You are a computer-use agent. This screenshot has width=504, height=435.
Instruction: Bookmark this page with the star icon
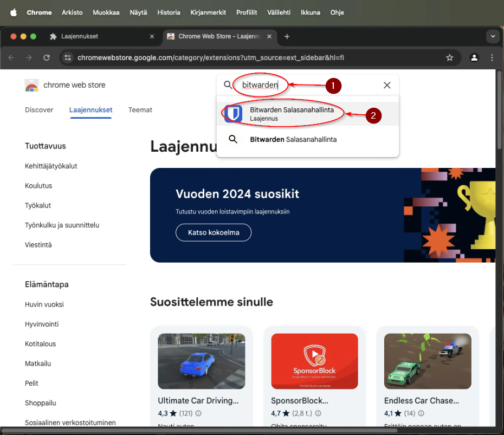click(449, 57)
